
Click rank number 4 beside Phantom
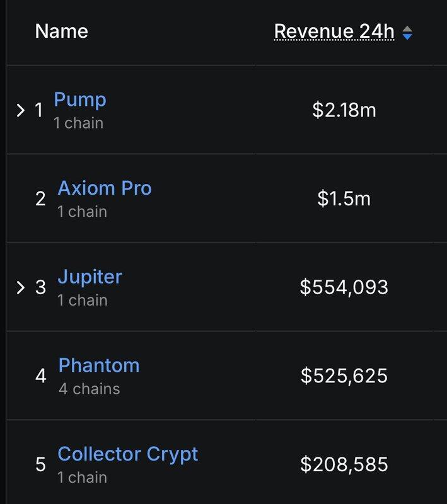pyautogui.click(x=41, y=375)
